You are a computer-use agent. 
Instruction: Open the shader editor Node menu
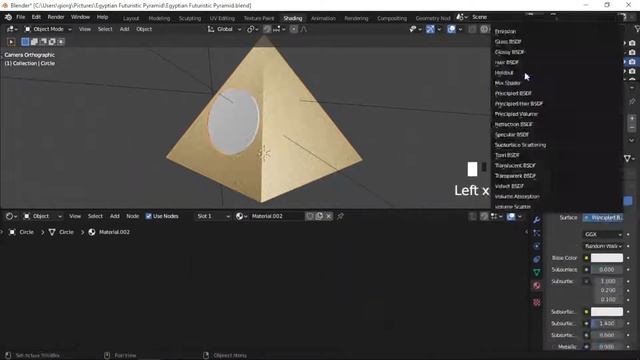click(x=132, y=216)
